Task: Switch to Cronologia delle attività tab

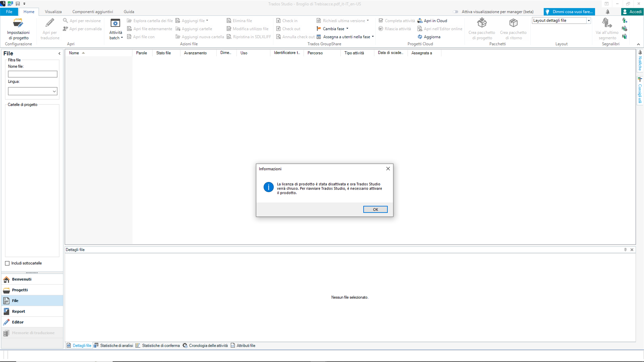Action: tap(205, 346)
